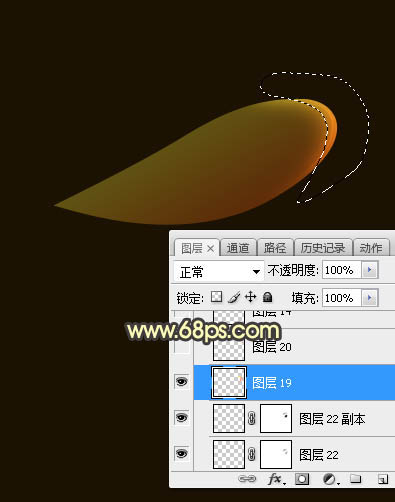This screenshot has height=502, width=395.
Task: Open the fx layer style menu
Action: [x=276, y=479]
